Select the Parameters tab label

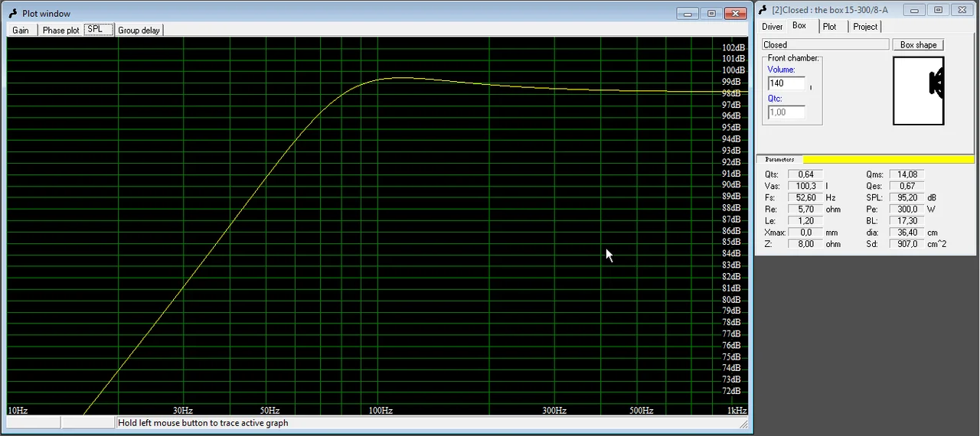click(780, 159)
